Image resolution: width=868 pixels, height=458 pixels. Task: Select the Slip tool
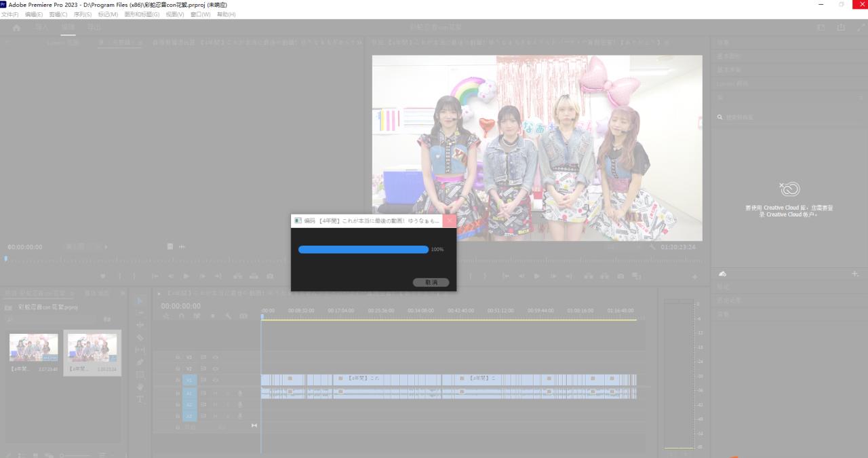tap(140, 349)
